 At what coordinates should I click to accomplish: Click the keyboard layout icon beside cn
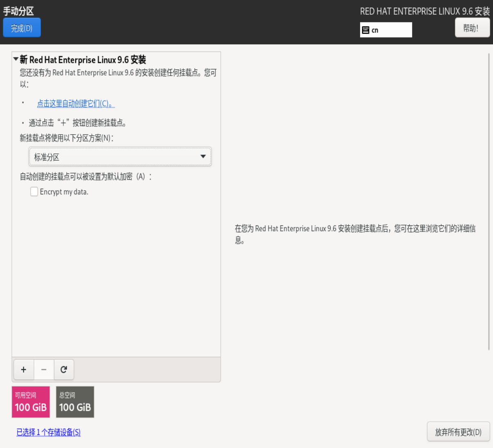(x=366, y=30)
